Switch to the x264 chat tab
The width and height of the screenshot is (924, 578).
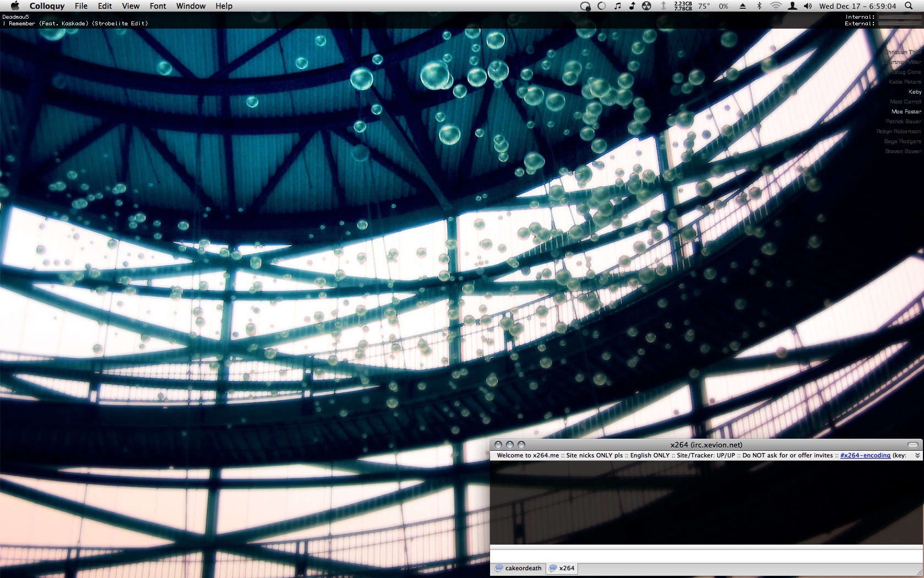(x=562, y=568)
